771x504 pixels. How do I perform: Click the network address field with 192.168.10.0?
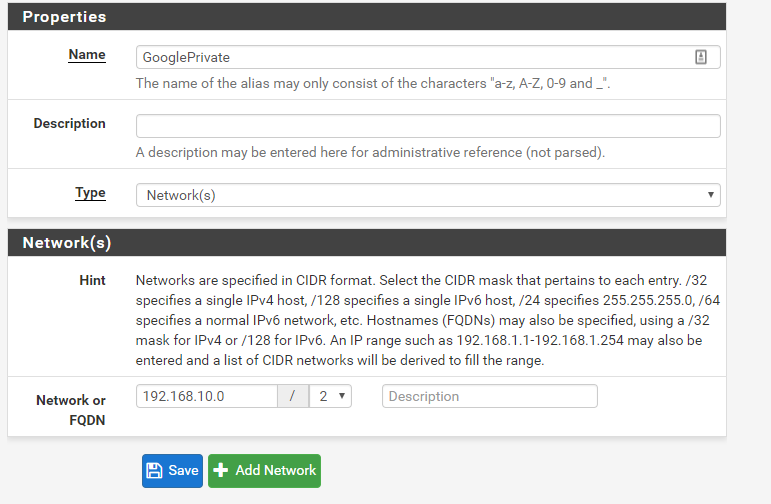[x=207, y=396]
